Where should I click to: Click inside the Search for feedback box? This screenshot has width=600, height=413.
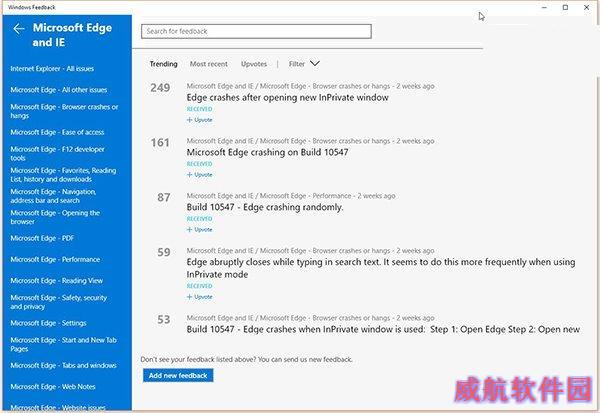(x=256, y=31)
